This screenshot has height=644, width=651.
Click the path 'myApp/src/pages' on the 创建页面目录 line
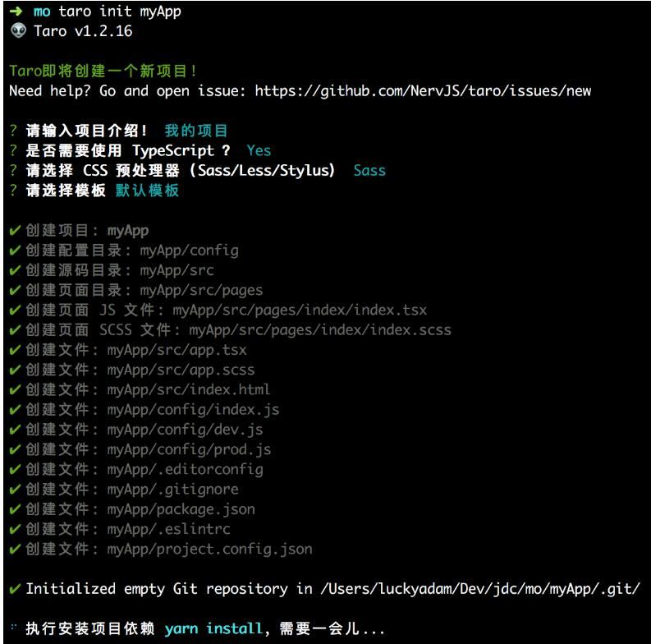[x=201, y=291]
